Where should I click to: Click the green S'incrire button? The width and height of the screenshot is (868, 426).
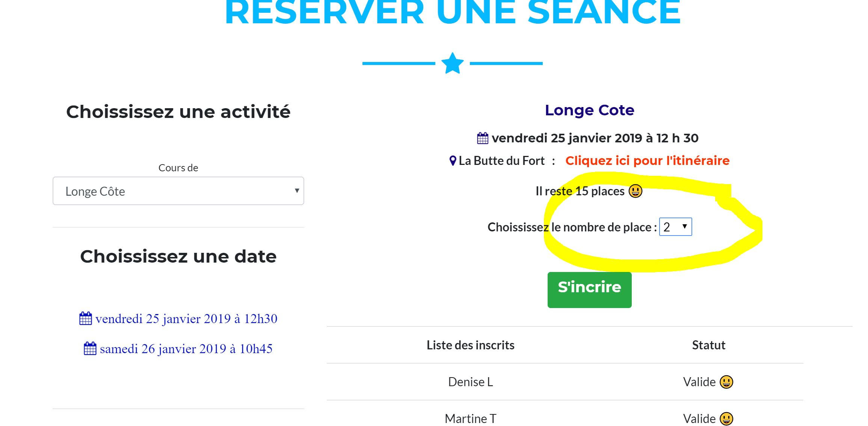coord(590,290)
